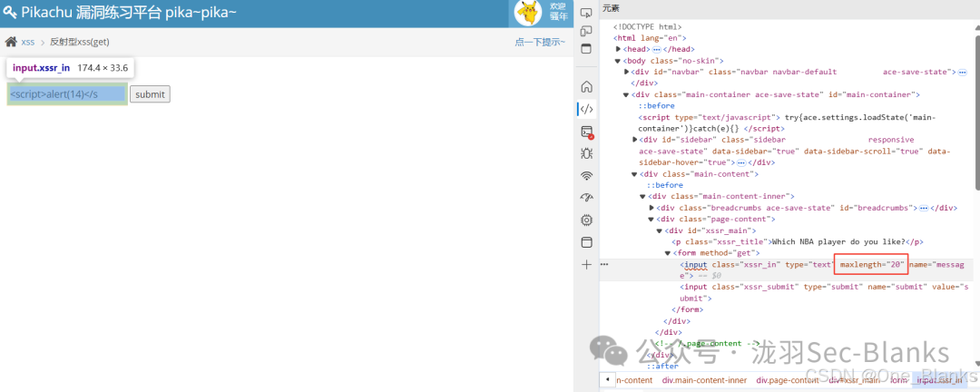This screenshot has height=392, width=980.
Task: Open the Memory panel chip icon
Action: [x=586, y=220]
